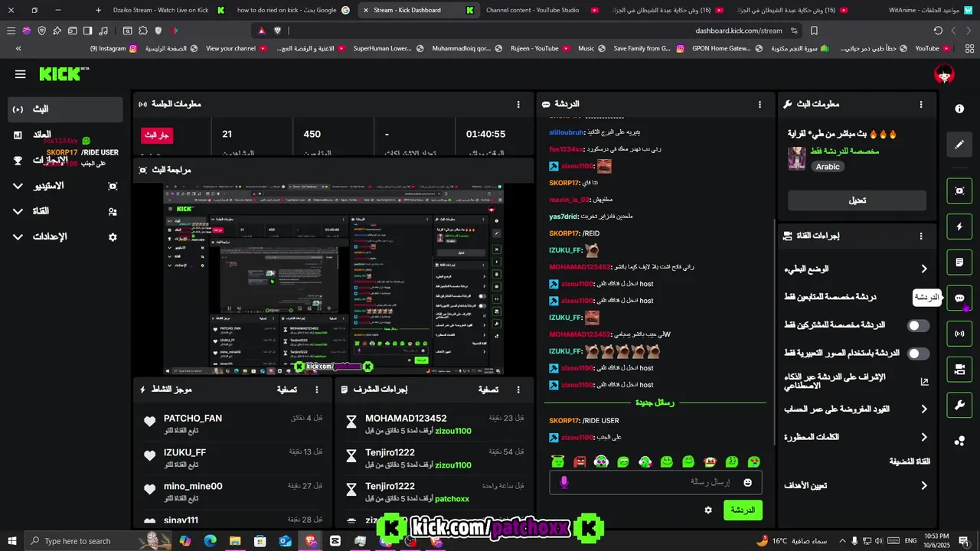Insert the first green halo emote

click(x=557, y=461)
